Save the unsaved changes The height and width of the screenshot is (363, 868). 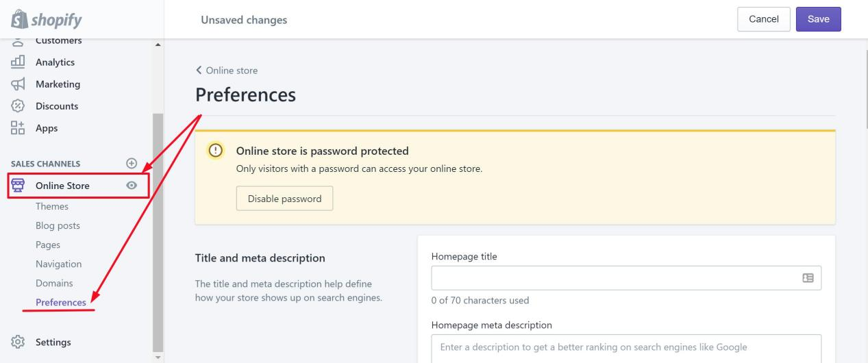[x=818, y=19]
